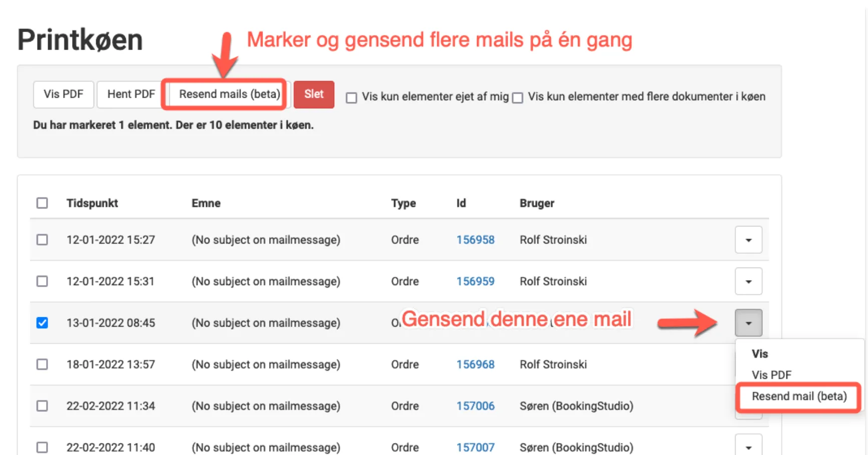868x455 pixels.
Task: Select 'Resend mail (beta)' in the menu
Action: click(x=798, y=396)
